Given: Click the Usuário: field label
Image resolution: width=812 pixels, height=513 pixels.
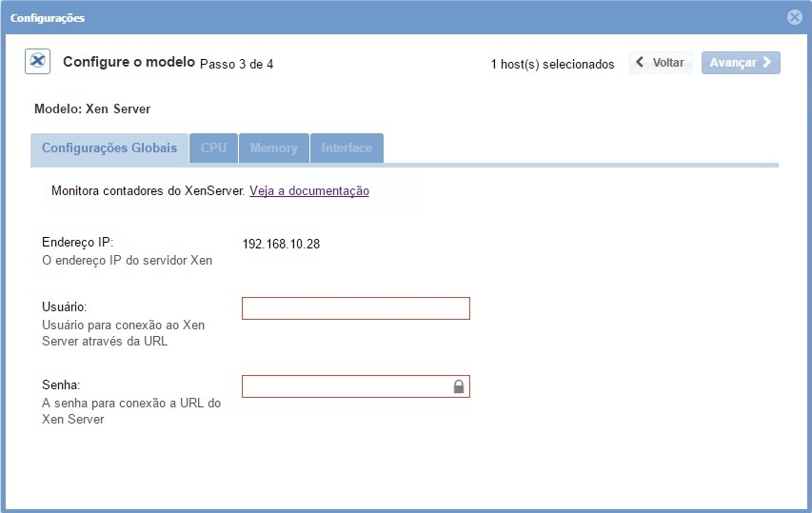Looking at the screenshot, I should pyautogui.click(x=65, y=307).
